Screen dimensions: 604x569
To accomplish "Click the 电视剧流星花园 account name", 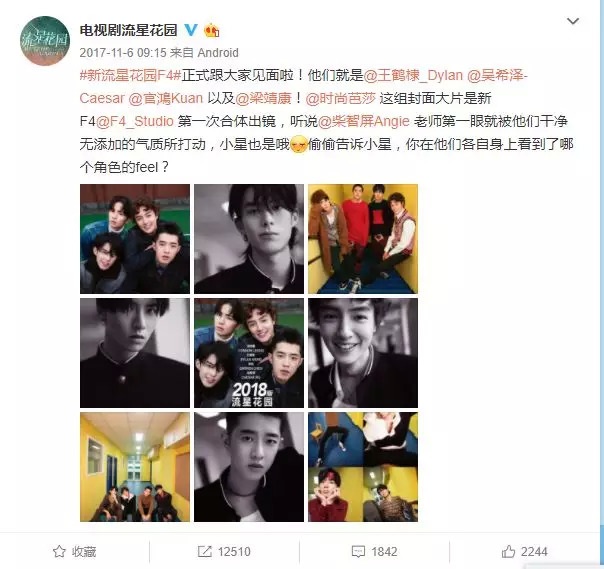I will click(x=128, y=30).
